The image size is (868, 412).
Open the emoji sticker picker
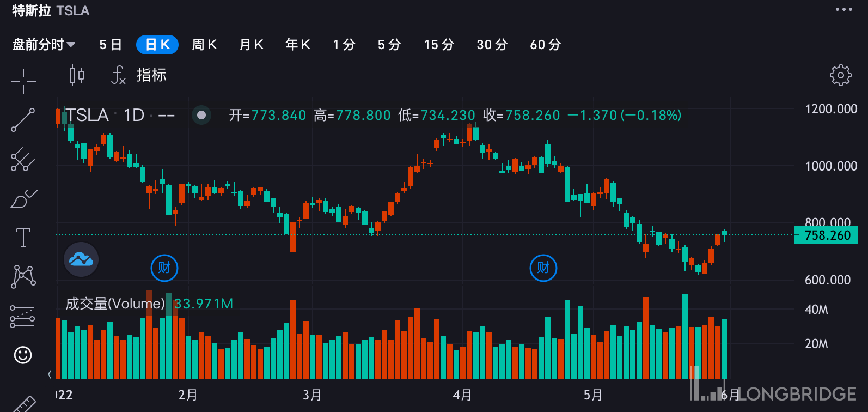(23, 355)
